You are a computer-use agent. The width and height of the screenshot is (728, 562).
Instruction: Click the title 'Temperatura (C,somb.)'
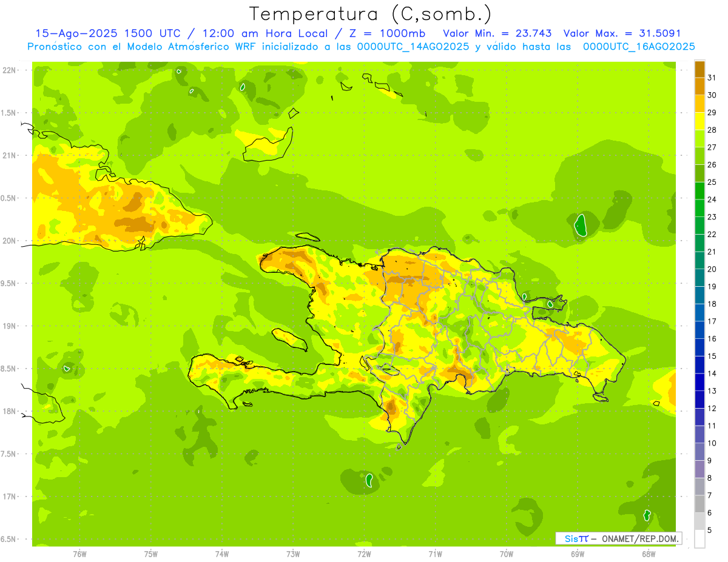click(370, 14)
